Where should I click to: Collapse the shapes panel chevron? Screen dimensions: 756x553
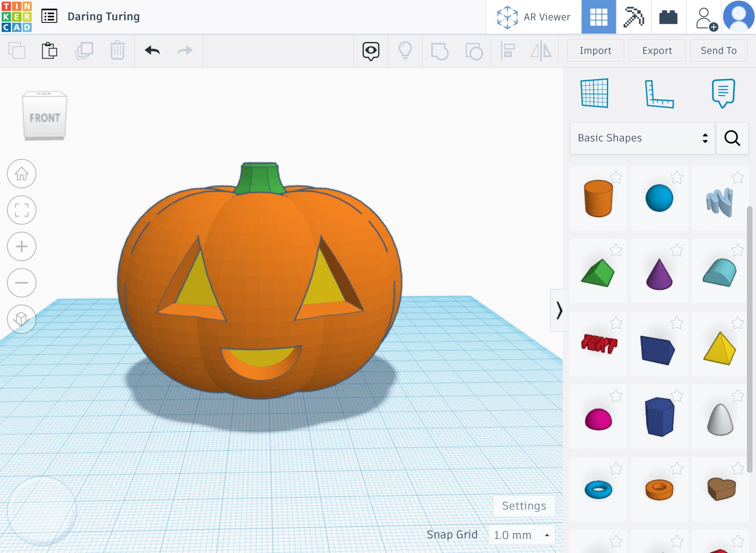(559, 310)
